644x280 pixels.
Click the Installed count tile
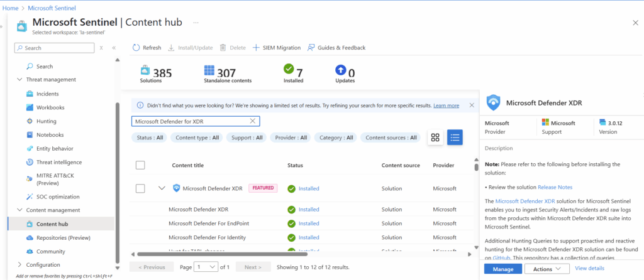point(293,74)
